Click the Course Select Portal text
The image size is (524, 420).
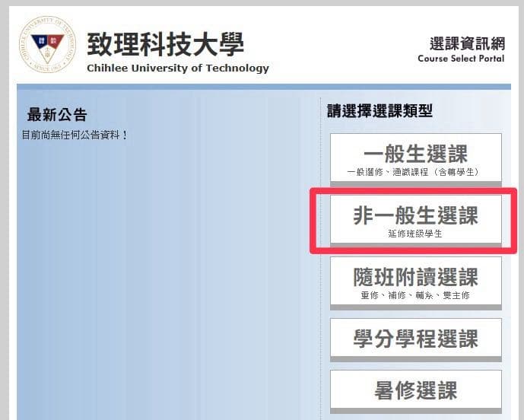[461, 59]
